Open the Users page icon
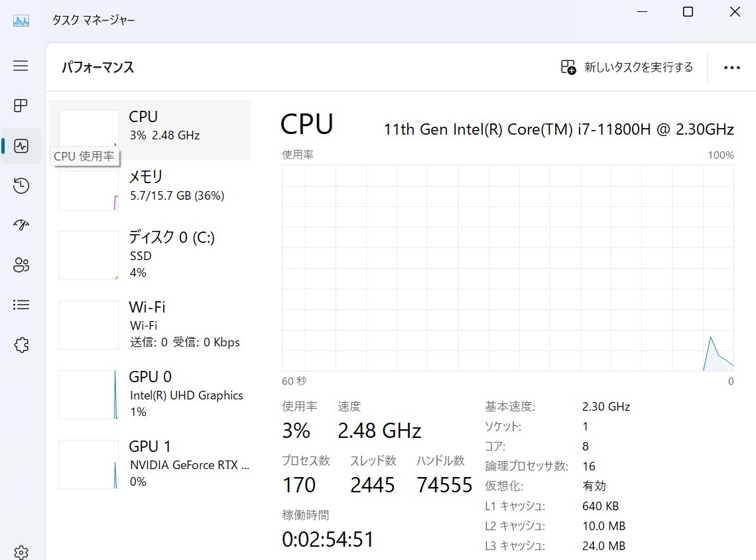 (21, 265)
